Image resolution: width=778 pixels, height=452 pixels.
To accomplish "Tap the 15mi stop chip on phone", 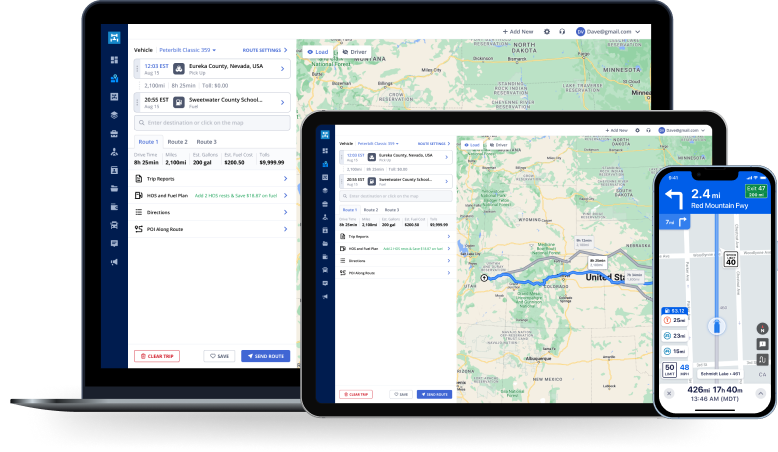I will pos(675,351).
